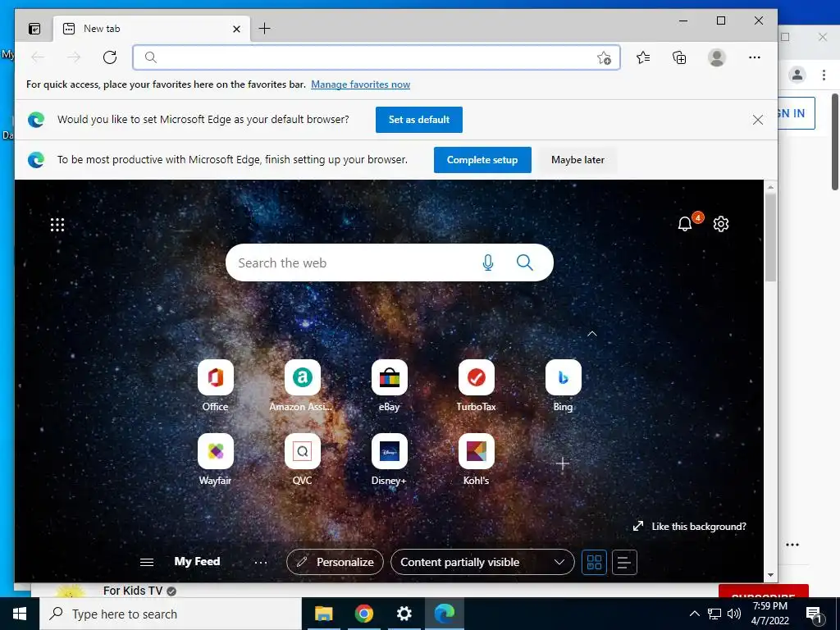
Task: Add a new quick link tile
Action: coord(563,463)
